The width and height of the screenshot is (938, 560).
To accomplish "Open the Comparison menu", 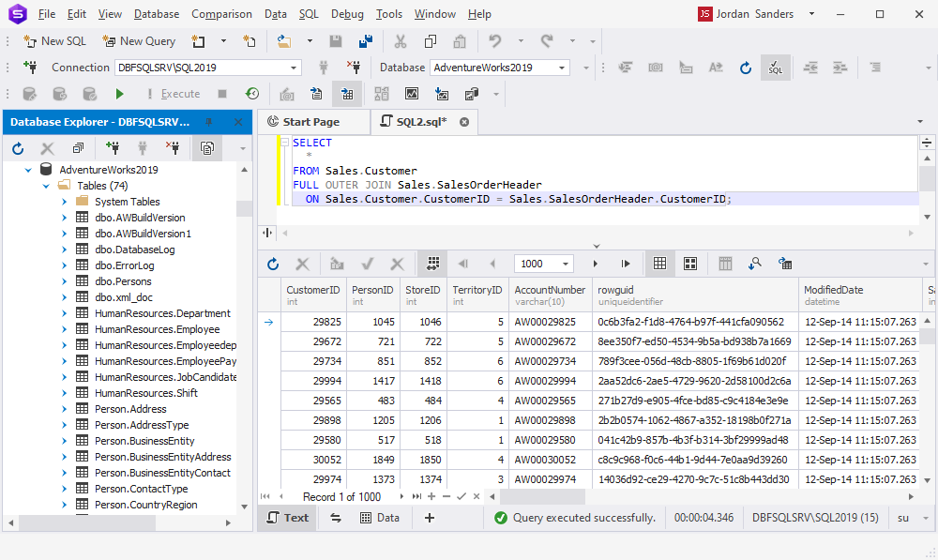I will click(221, 14).
